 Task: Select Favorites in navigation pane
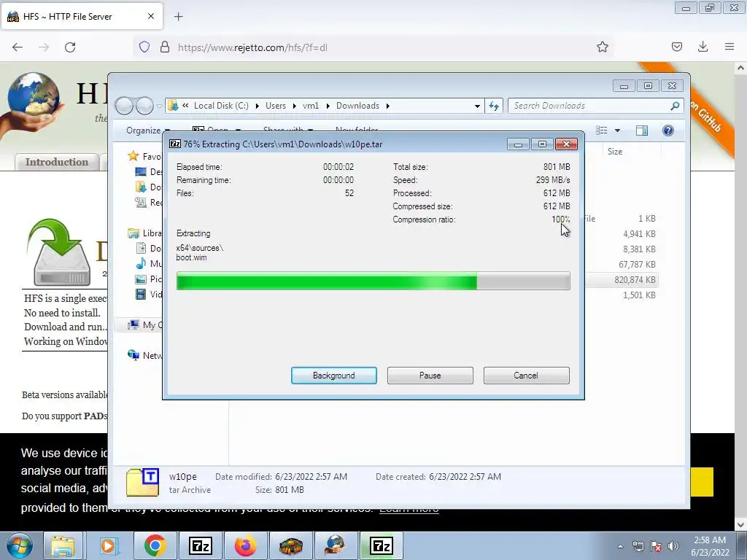pos(144,156)
